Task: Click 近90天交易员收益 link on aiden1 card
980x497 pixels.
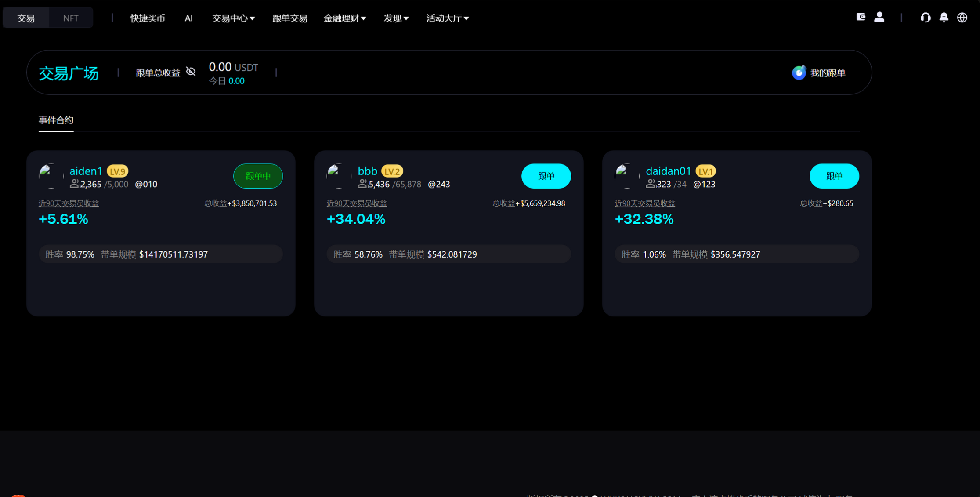Action: (69, 203)
